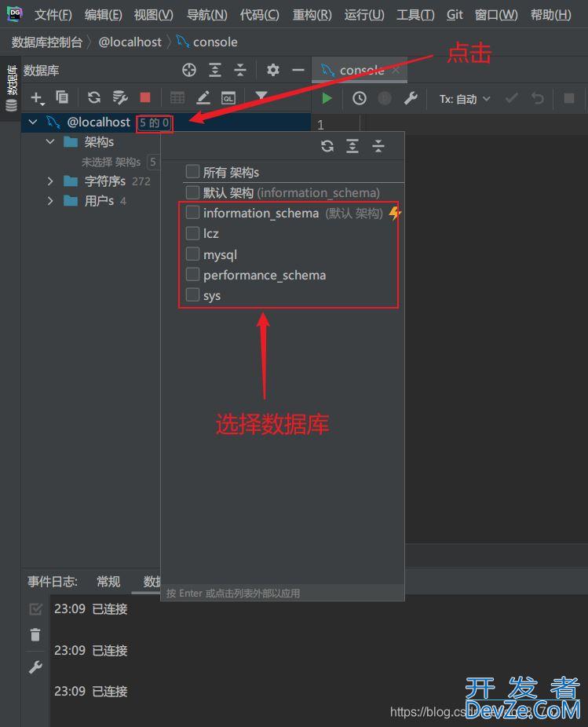Hide the Database panel with the minus icon
The image size is (588, 727).
[x=298, y=70]
